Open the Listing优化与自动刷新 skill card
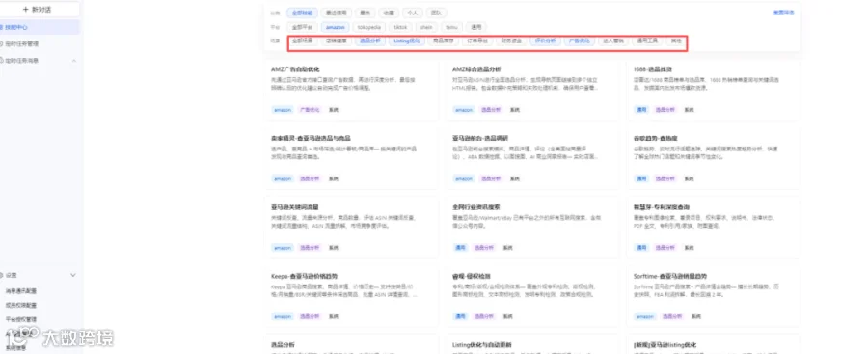868x354 pixels. tap(532, 344)
